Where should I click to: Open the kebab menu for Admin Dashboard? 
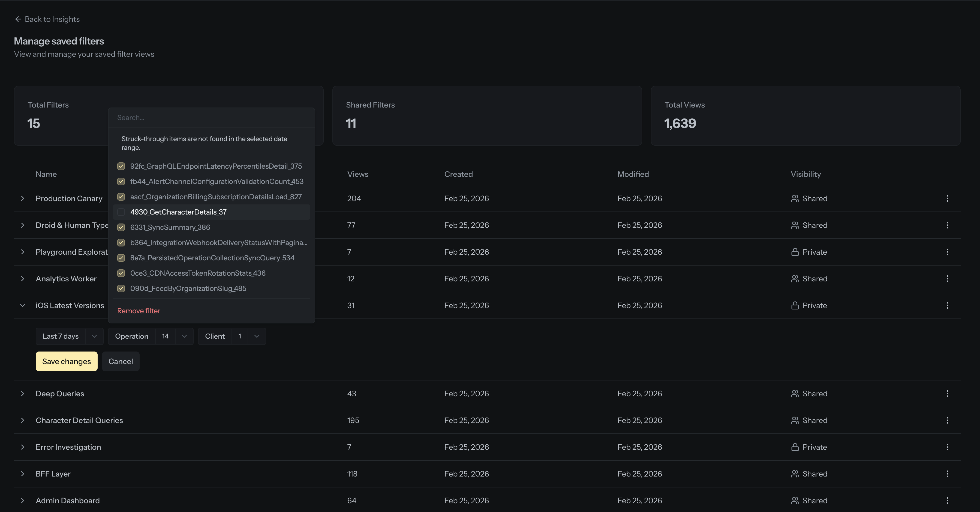[x=947, y=501]
